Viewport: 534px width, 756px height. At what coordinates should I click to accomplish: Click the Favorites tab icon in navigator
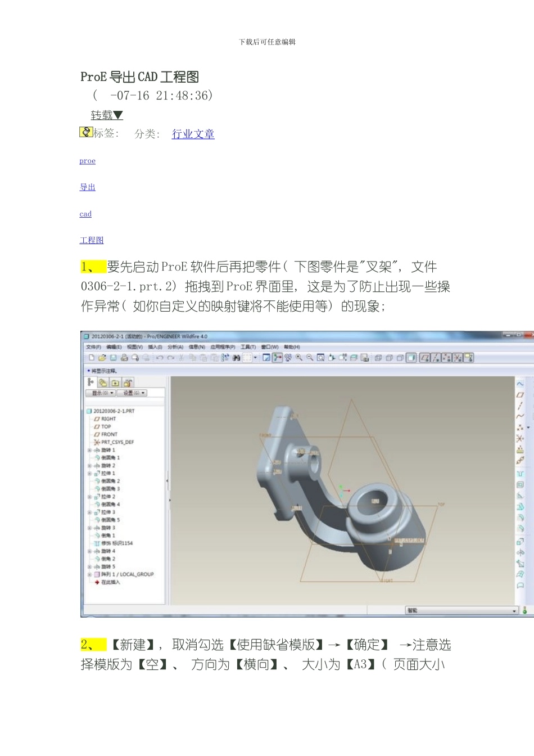point(115,382)
